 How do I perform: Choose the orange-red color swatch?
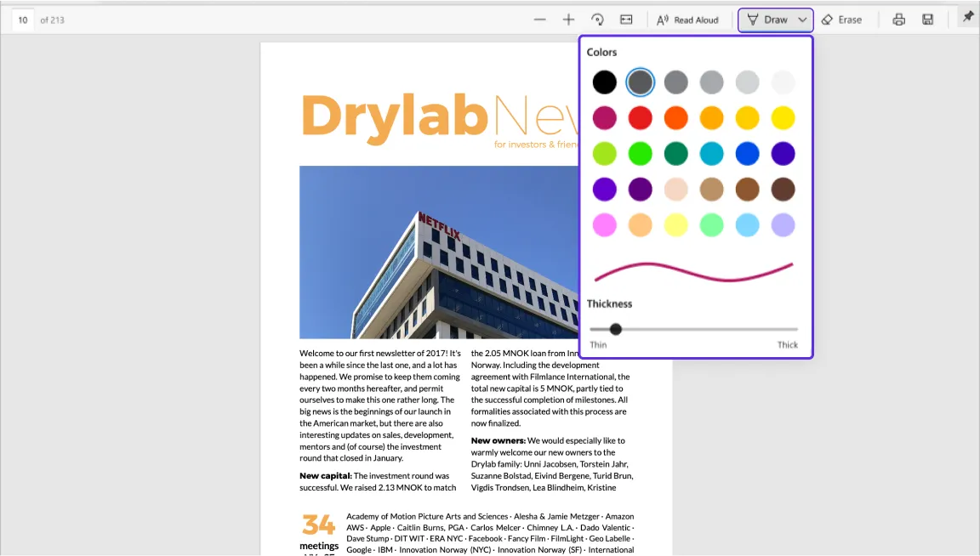pos(675,118)
